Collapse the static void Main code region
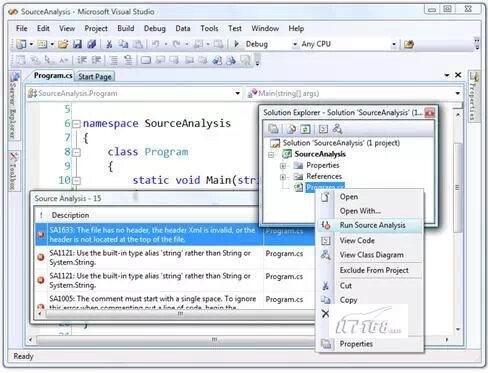This screenshot has height=373, width=488. pos(76,181)
